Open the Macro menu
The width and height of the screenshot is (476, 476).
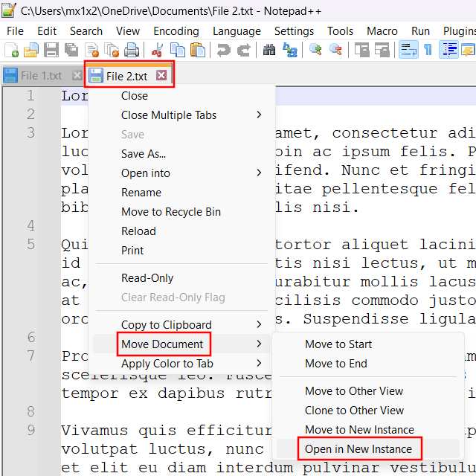[382, 31]
